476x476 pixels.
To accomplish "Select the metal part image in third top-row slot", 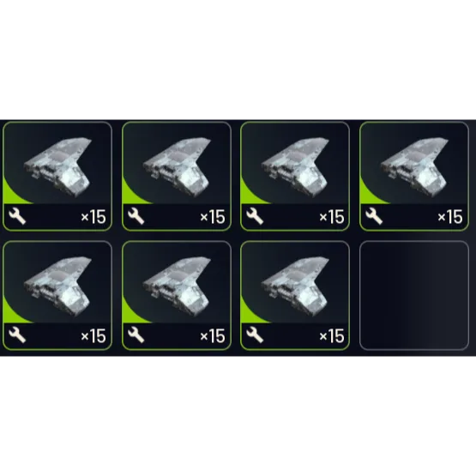I will point(295,167).
